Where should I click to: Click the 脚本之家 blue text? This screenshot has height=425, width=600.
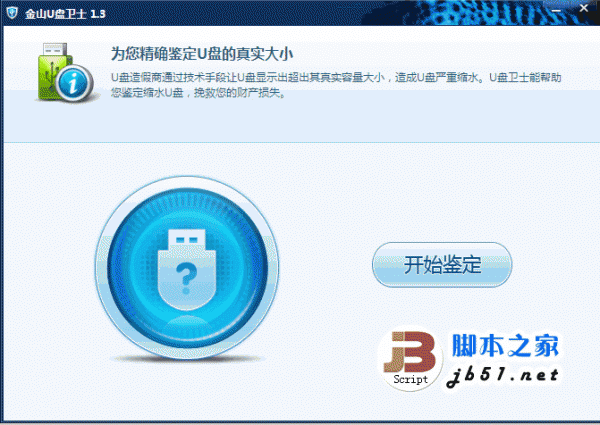pyautogui.click(x=505, y=346)
